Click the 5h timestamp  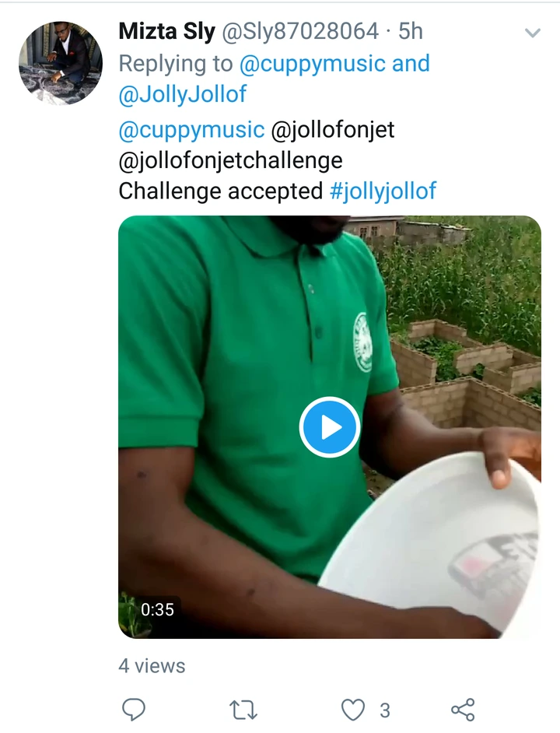click(410, 31)
